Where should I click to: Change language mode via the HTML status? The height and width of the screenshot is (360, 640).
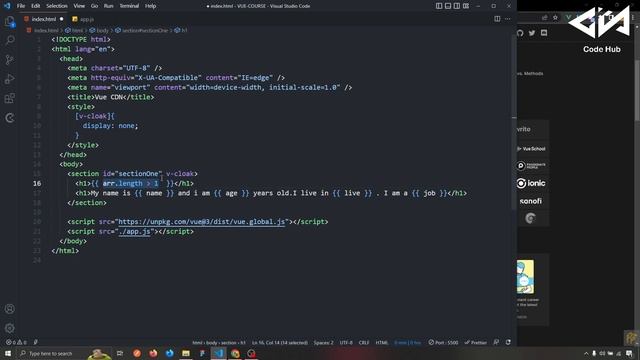coord(382,343)
